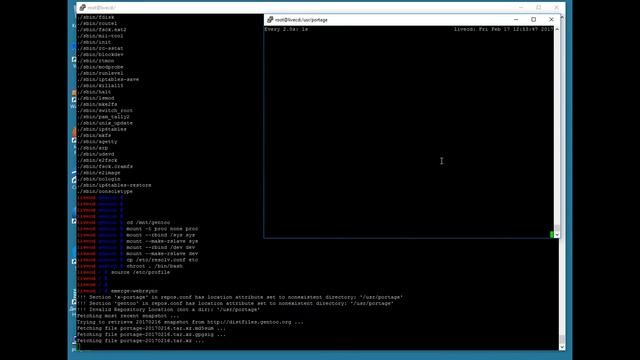The image size is (640, 360).
Task: Click the scrollbar thumb of the background terminal window
Action: (562, 339)
